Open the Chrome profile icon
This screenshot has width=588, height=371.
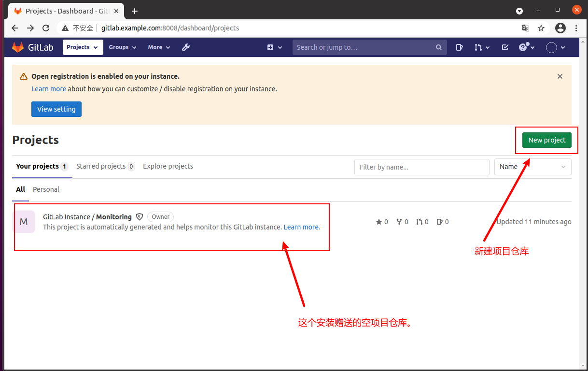coord(560,28)
